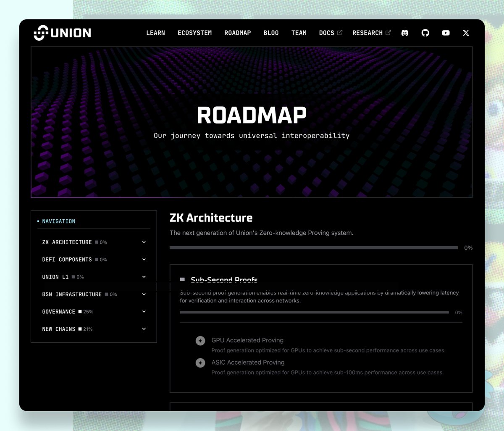The image size is (504, 431).
Task: Click the NAVIGATION panel header
Action: pos(58,221)
